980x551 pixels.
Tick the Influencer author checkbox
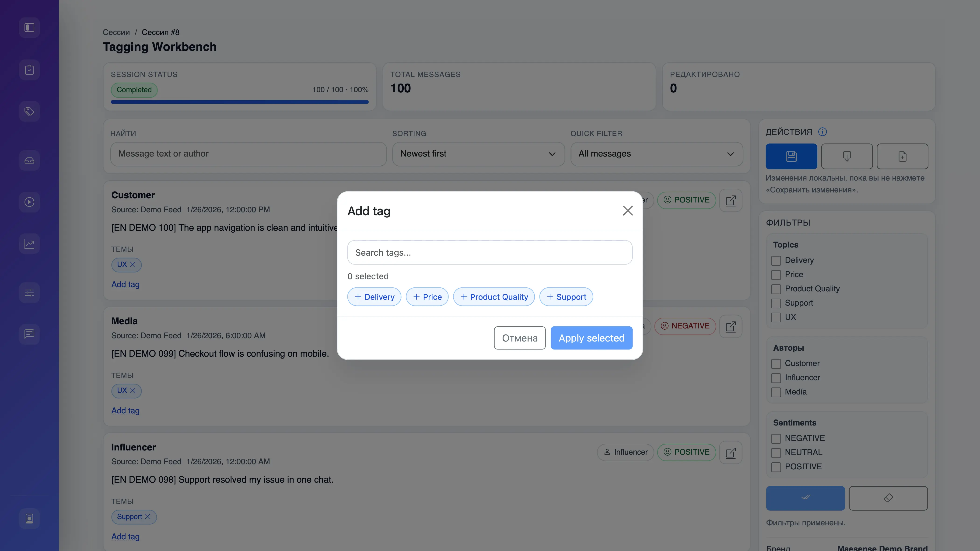coord(776,378)
